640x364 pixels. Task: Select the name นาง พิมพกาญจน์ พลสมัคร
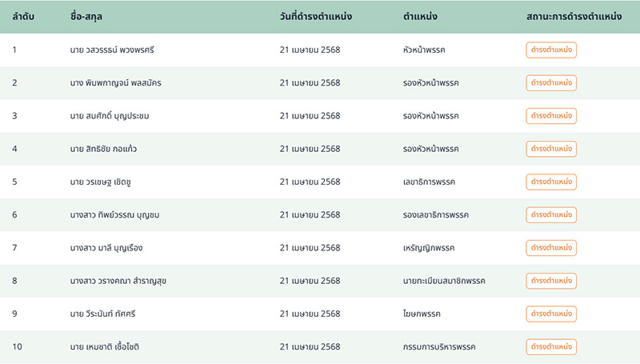pyautogui.click(x=116, y=82)
